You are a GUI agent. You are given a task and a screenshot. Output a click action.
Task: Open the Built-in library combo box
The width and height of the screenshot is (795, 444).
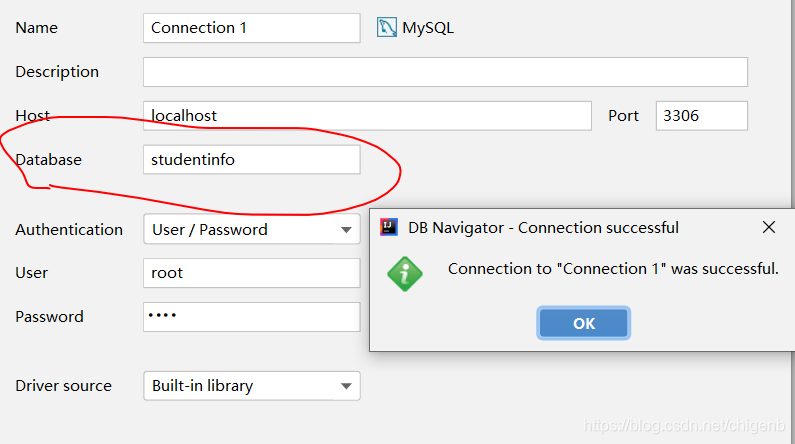coord(252,386)
